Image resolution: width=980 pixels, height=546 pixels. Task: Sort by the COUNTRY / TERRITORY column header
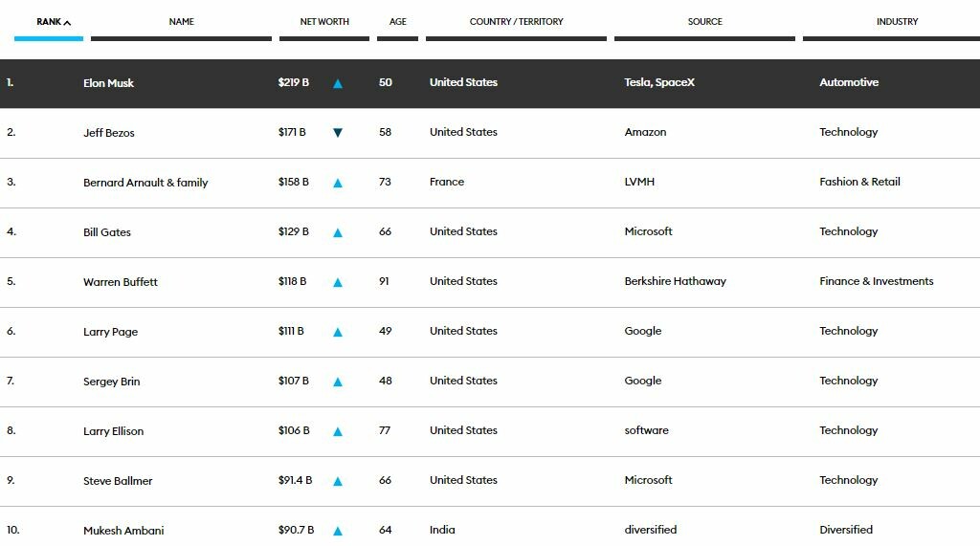click(x=516, y=22)
